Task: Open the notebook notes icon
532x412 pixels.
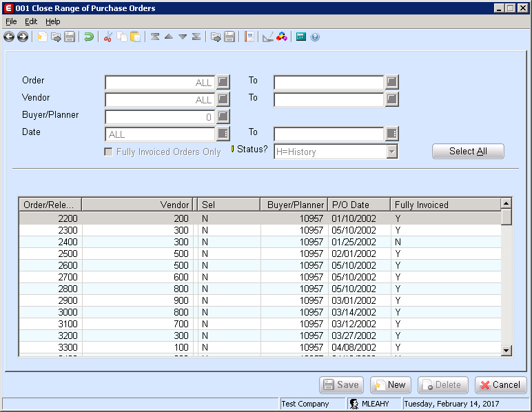Action: 249,37
